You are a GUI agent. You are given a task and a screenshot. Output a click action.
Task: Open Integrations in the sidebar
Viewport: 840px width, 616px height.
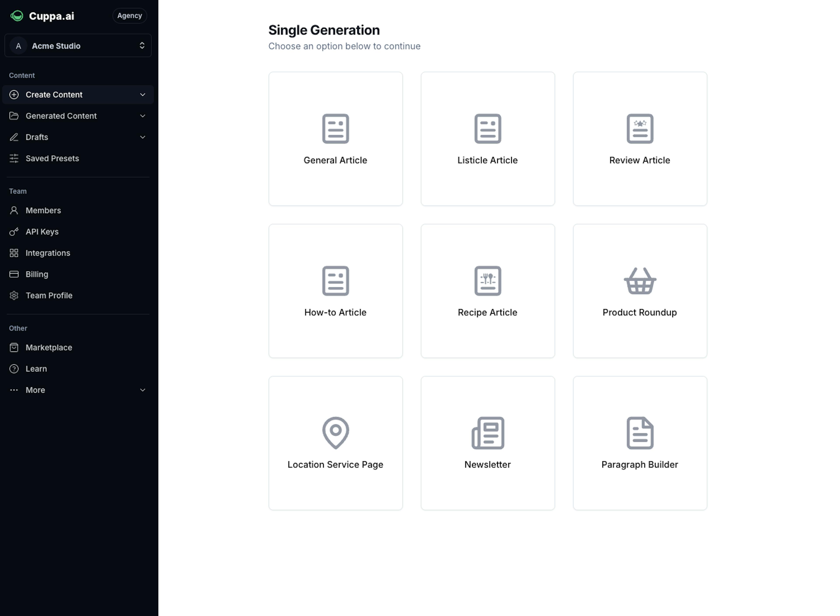point(78,253)
